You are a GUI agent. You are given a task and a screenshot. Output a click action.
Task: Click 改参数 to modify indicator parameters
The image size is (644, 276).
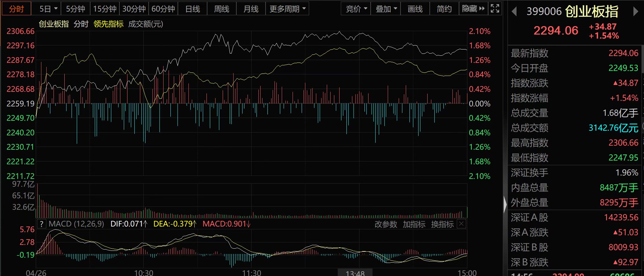pos(386,224)
